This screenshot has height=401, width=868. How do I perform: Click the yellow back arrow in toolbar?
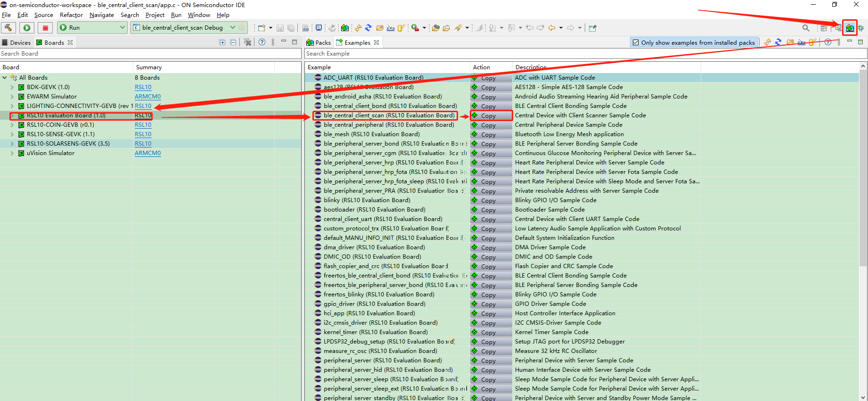[552, 28]
